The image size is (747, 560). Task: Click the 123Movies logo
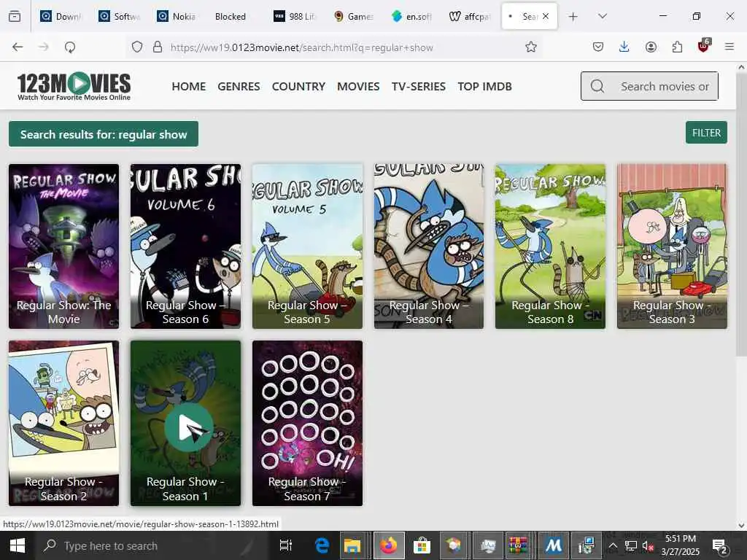pyautogui.click(x=74, y=86)
